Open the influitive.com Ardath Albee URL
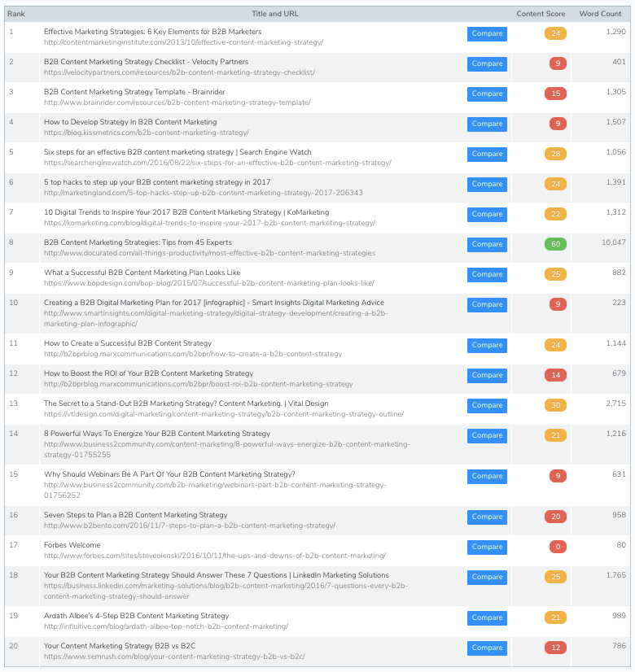Screen dimensions: 635x672 (x=165, y=626)
